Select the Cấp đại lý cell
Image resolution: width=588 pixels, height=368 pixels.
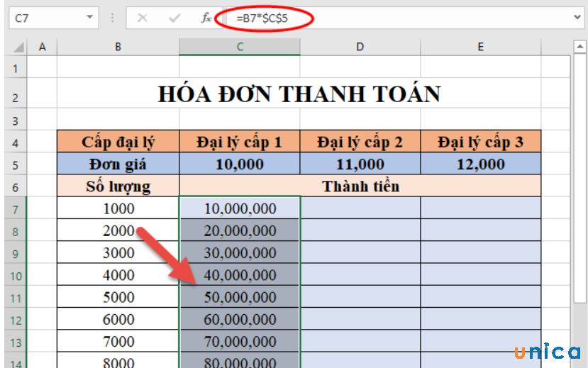click(x=118, y=142)
